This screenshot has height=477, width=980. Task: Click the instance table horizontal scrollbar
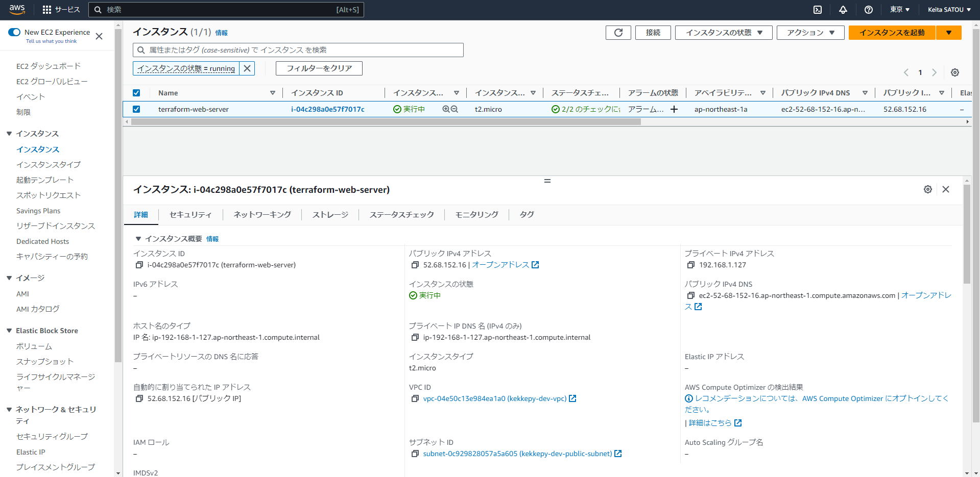click(x=386, y=122)
